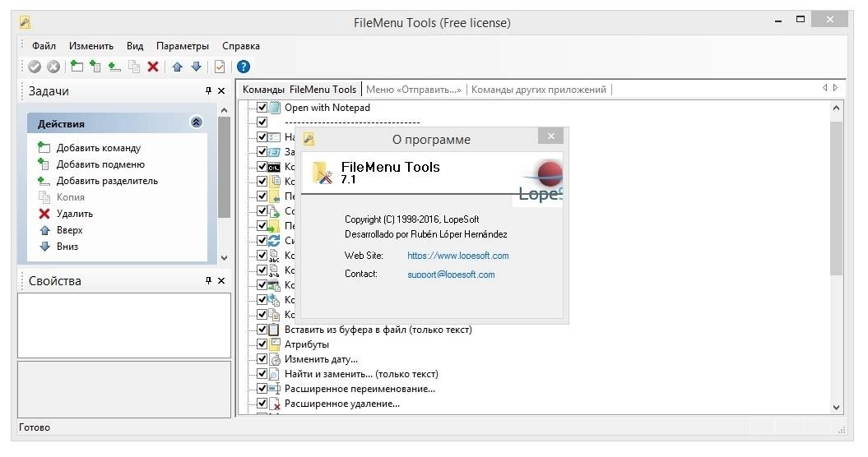
Task: Click the Задачи panel scroll up arrow
Action: 224,110
